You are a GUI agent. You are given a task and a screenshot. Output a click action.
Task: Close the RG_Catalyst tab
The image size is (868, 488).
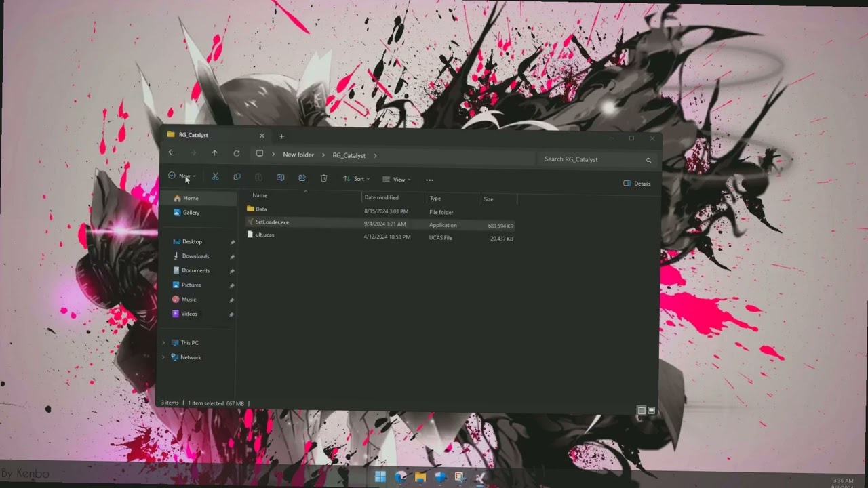(262, 136)
